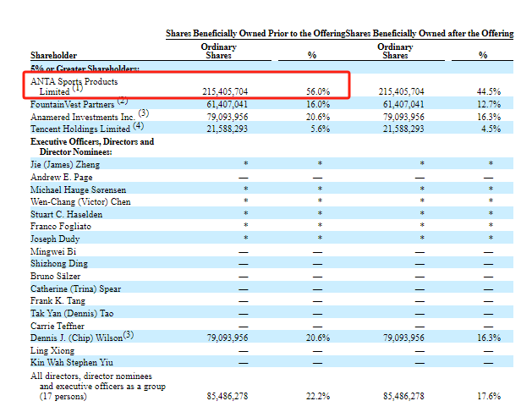Select the name "Wen-Chang (Victor) Chen"
This screenshot has height=412, width=532.
point(80,202)
